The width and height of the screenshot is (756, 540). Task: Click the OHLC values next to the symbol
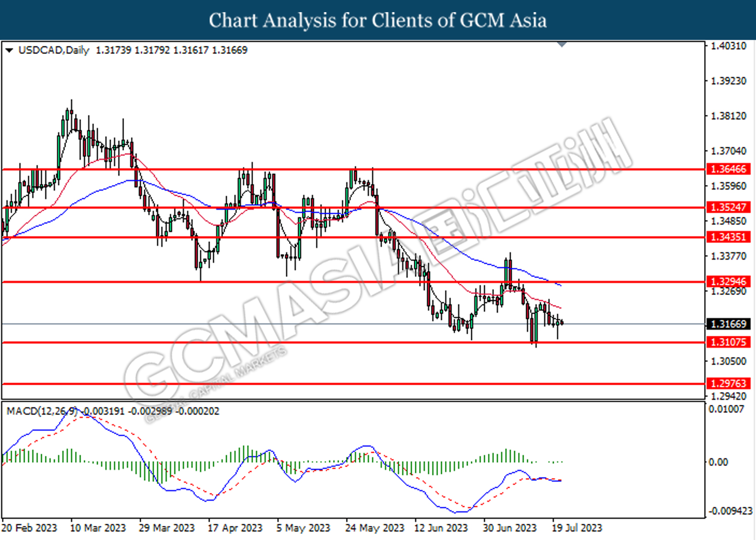click(x=171, y=50)
